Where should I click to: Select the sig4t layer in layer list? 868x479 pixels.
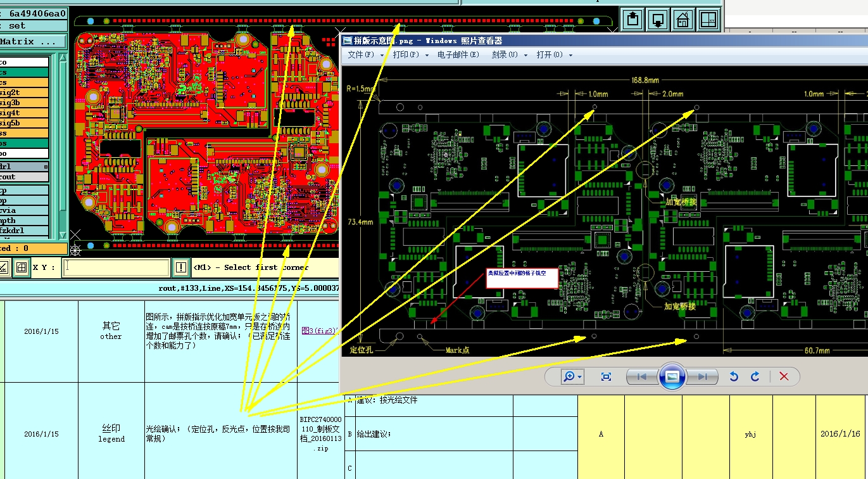click(24, 113)
